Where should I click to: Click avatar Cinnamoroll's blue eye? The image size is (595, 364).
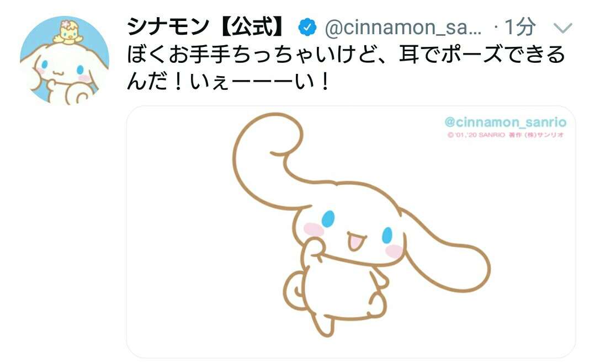(x=44, y=65)
